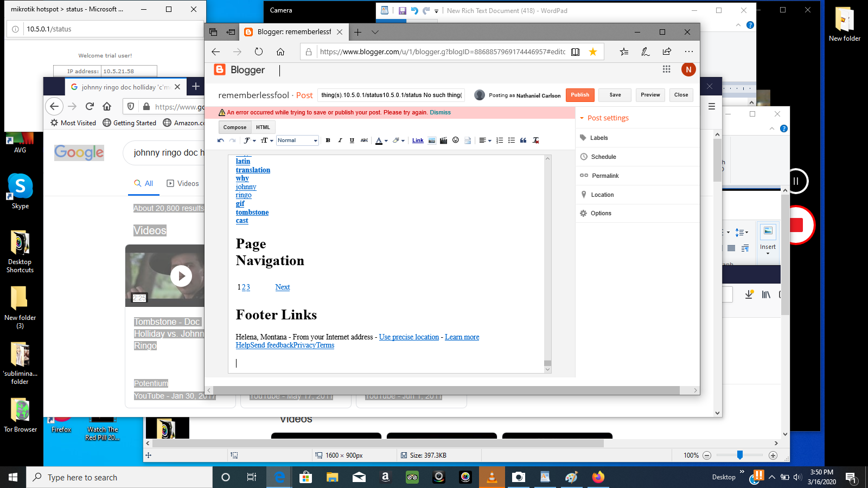868x488 pixels.
Task: Open a new tab in Edge
Action: point(358,32)
